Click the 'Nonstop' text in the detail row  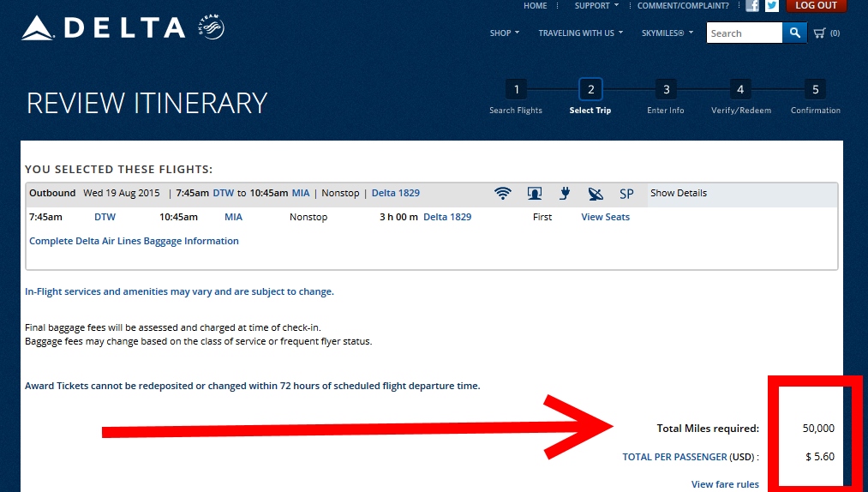click(x=308, y=217)
